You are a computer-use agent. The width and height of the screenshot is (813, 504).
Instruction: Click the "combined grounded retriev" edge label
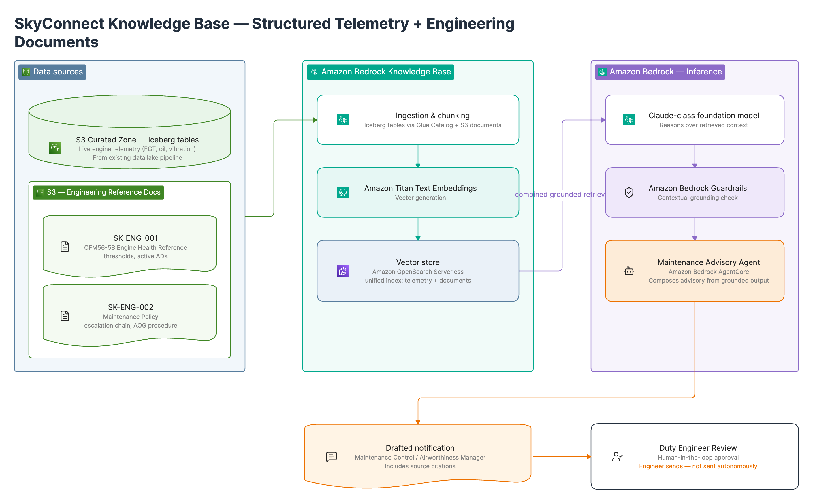tap(560, 194)
